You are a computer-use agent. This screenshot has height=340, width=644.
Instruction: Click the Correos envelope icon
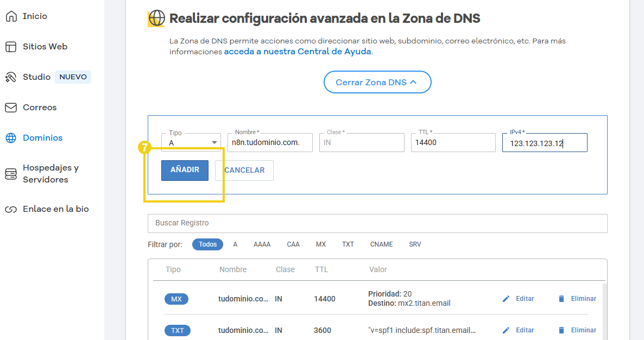point(10,107)
